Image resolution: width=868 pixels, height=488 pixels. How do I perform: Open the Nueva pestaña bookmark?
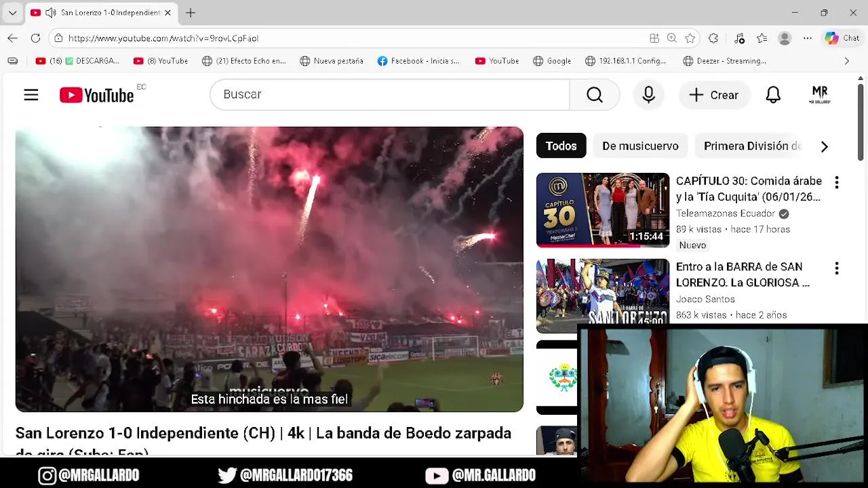(332, 61)
